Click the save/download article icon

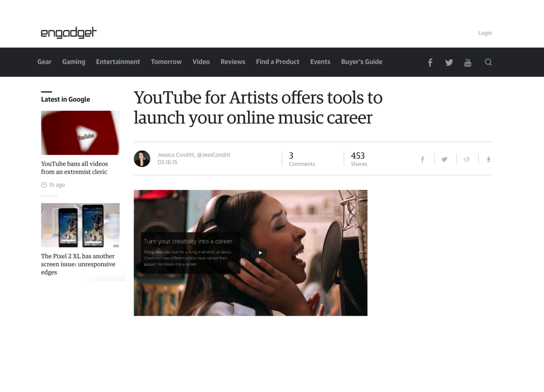click(488, 159)
